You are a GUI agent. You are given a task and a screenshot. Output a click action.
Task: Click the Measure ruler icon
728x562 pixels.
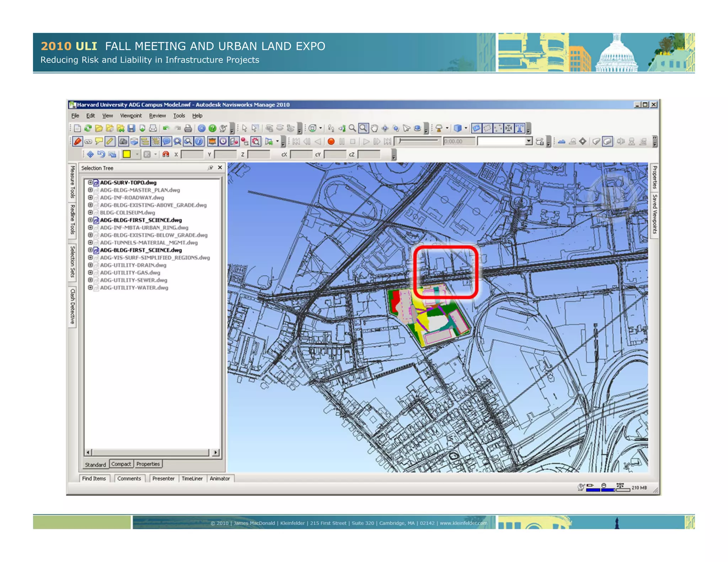click(x=110, y=142)
